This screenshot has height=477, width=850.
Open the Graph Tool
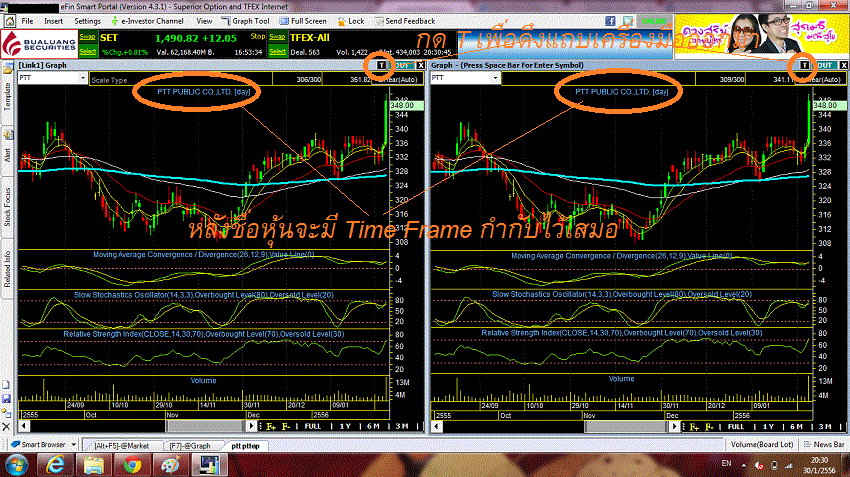coord(246,21)
